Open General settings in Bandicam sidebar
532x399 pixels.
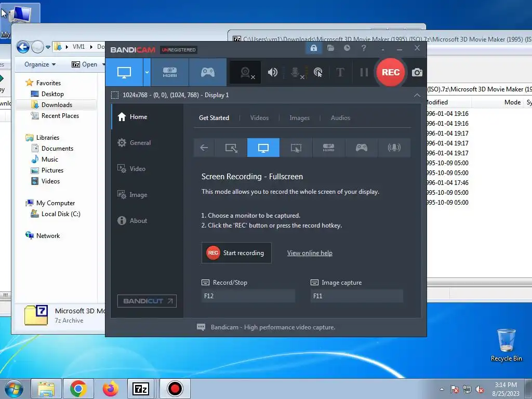(148, 143)
